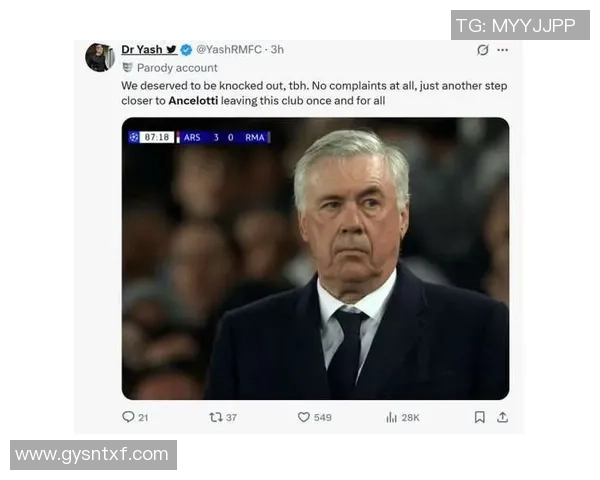This screenshot has height=480, width=600.
Task: Bookmark this tweet
Action: (480, 417)
